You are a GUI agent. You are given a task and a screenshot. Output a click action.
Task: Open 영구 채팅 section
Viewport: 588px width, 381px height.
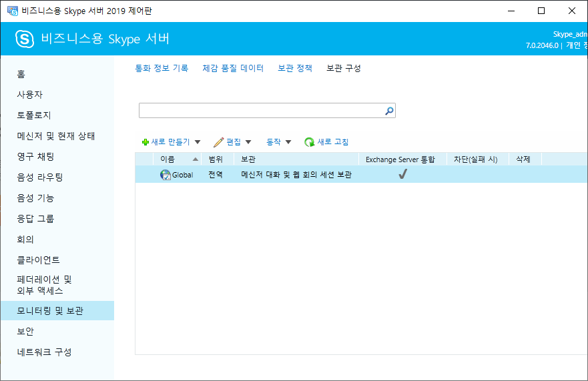click(x=35, y=156)
